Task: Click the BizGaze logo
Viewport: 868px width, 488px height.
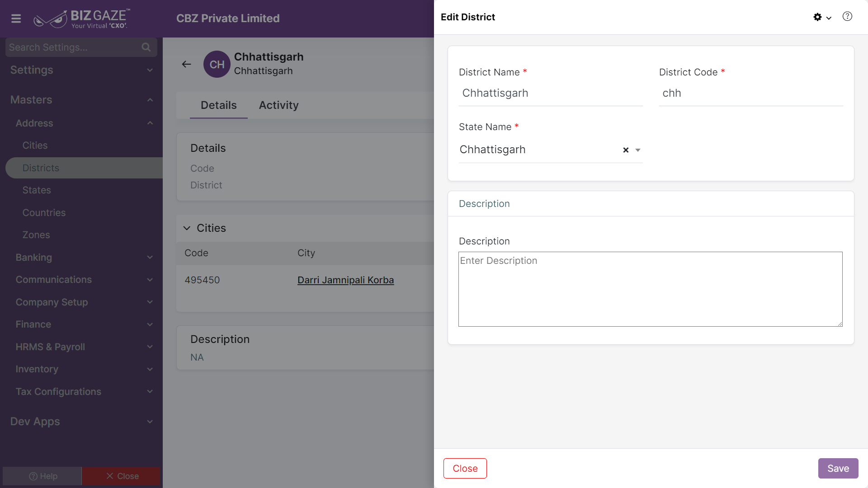Action: coord(82,19)
